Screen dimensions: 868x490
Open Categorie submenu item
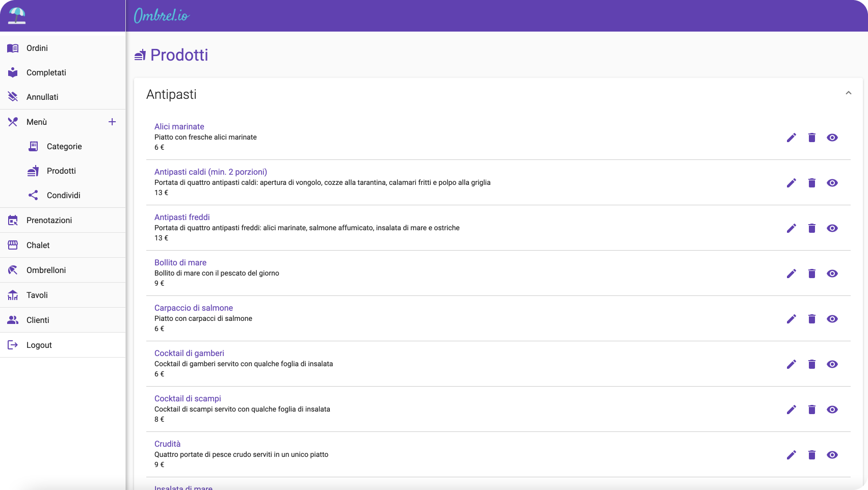pos(63,146)
